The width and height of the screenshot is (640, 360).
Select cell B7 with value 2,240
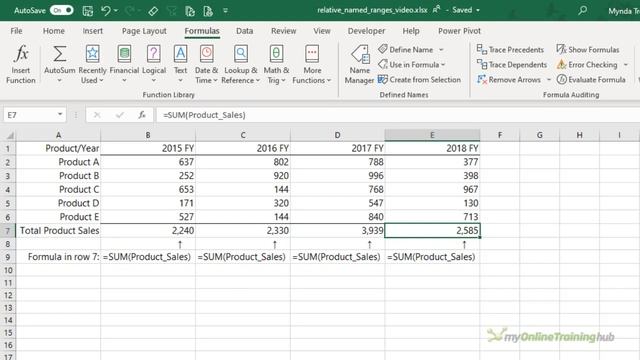[148, 231]
